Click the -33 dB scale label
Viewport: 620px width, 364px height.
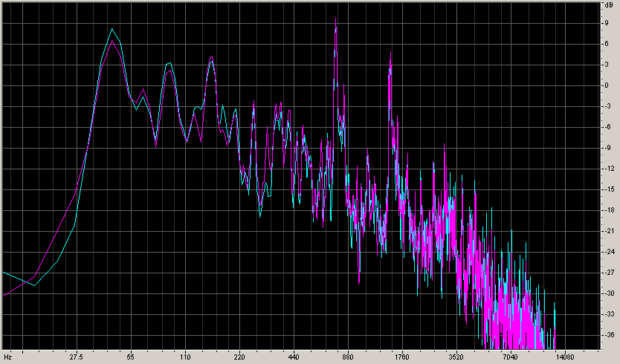pos(609,314)
